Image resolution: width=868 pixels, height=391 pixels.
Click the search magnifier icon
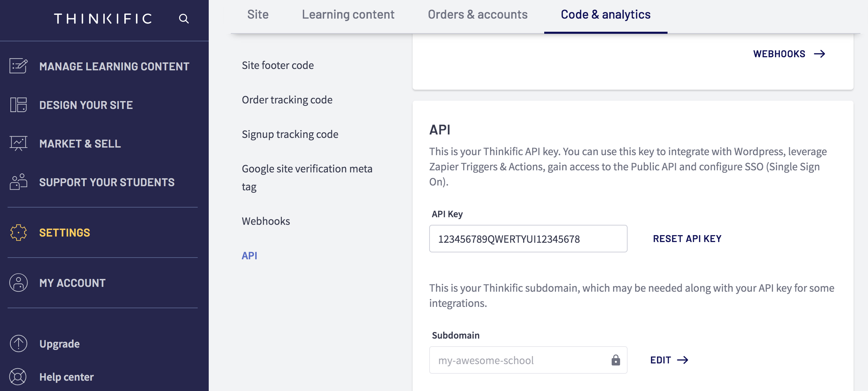click(184, 19)
